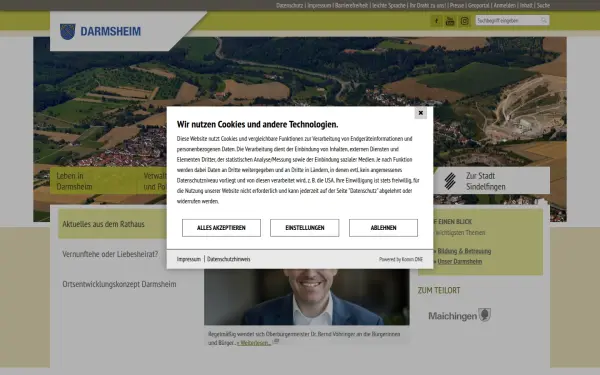This screenshot has width=600, height=375.
Task: Open Presse in top bar
Action: (x=457, y=5)
